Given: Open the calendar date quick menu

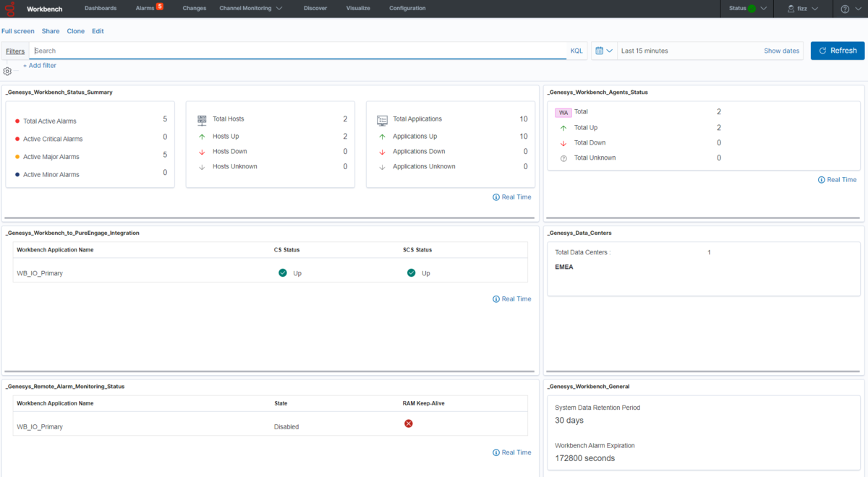Looking at the screenshot, I should click(x=604, y=51).
